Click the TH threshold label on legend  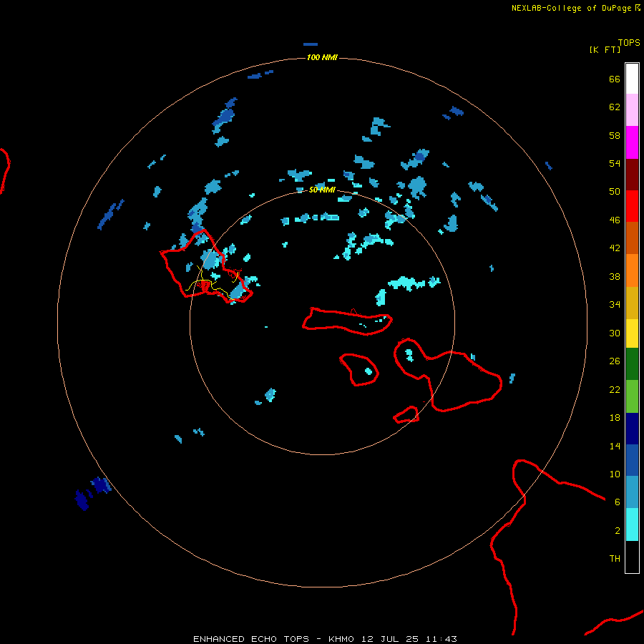point(615,559)
